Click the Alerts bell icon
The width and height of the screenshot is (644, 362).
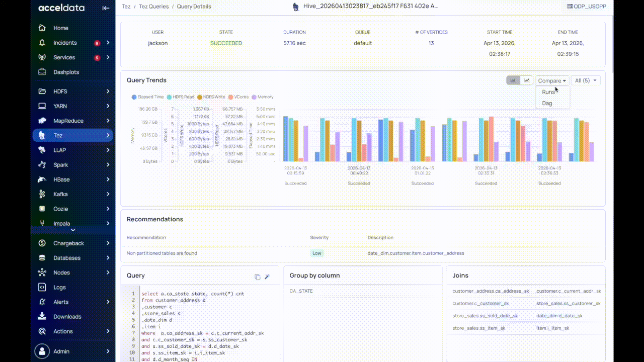click(42, 302)
